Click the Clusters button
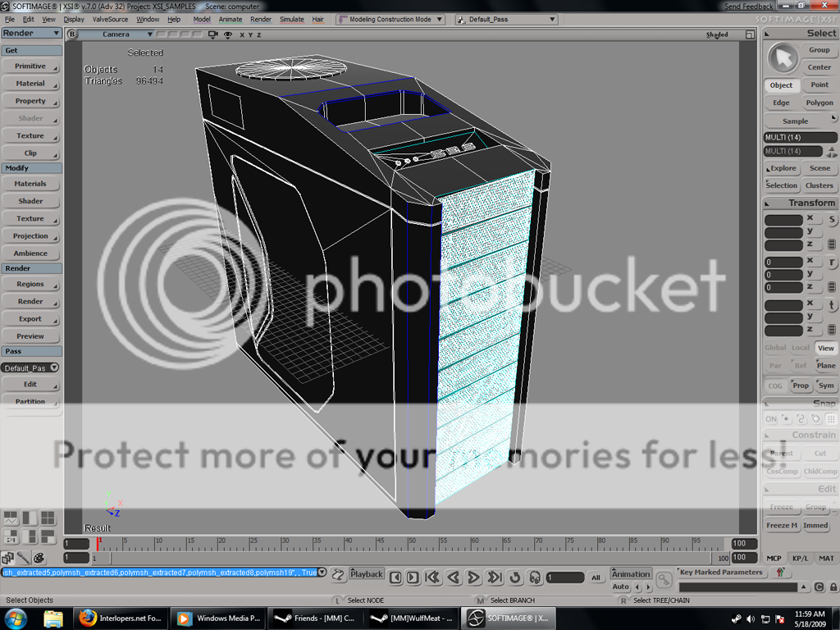Image resolution: width=840 pixels, height=630 pixels. [x=819, y=185]
